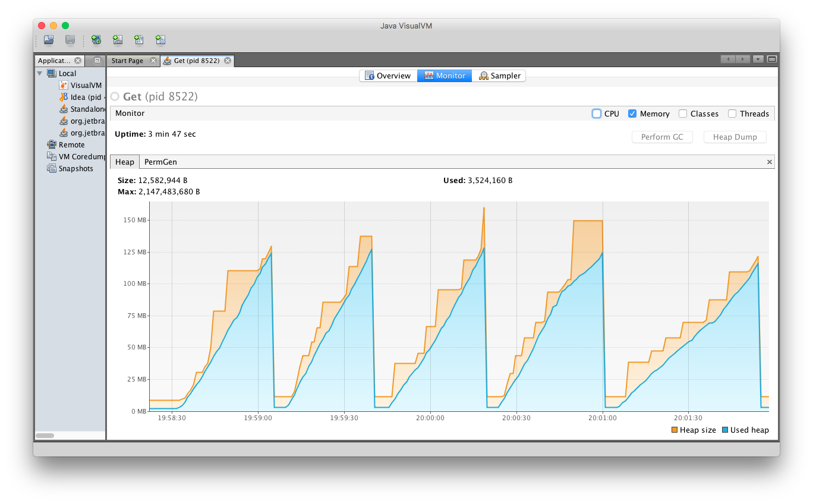Switch to the Sampler tab

pyautogui.click(x=499, y=76)
